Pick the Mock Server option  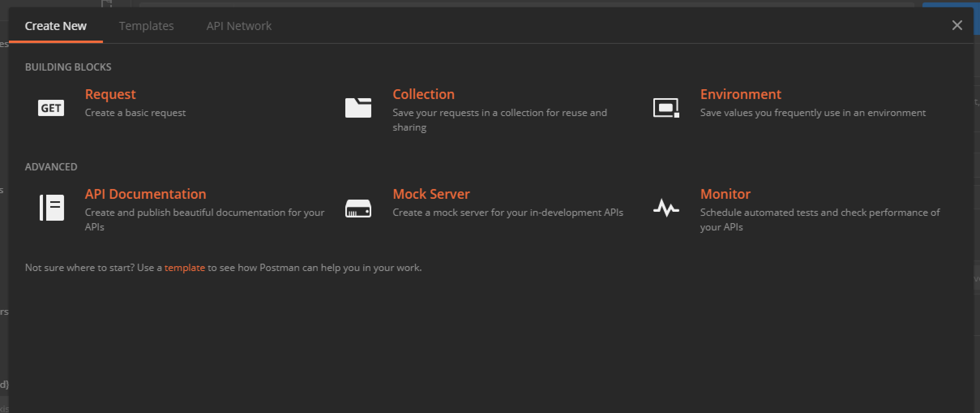(x=431, y=194)
